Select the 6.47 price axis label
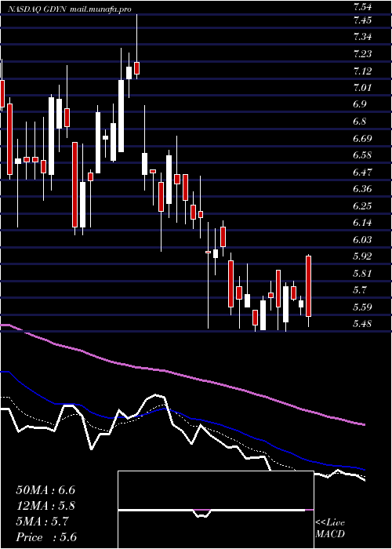The image size is (392, 549). pos(362,173)
